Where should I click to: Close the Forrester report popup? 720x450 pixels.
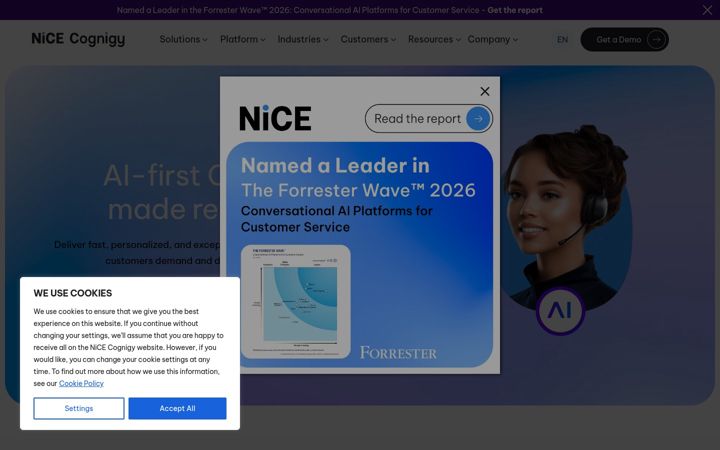pyautogui.click(x=484, y=91)
